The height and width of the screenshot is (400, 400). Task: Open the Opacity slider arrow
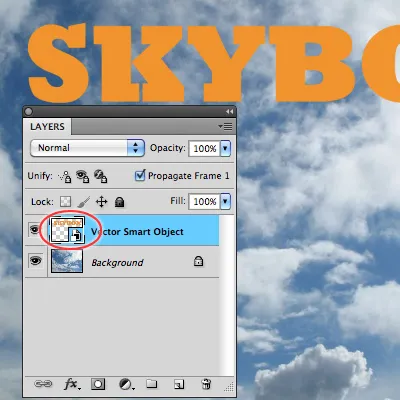(x=225, y=148)
